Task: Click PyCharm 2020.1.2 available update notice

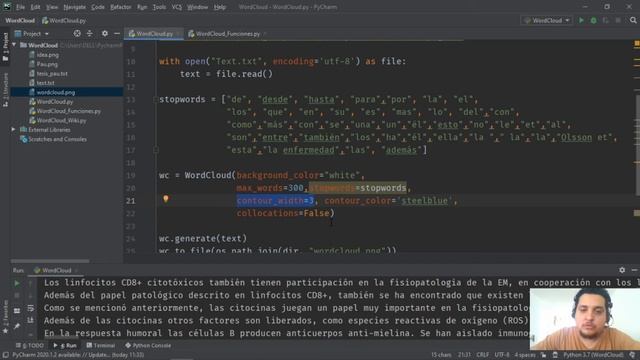Action: [78, 355]
